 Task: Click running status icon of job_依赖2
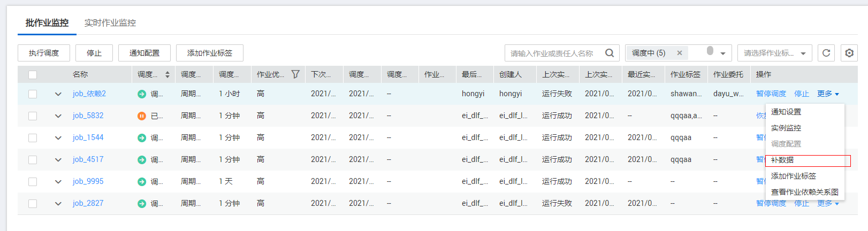[142, 94]
